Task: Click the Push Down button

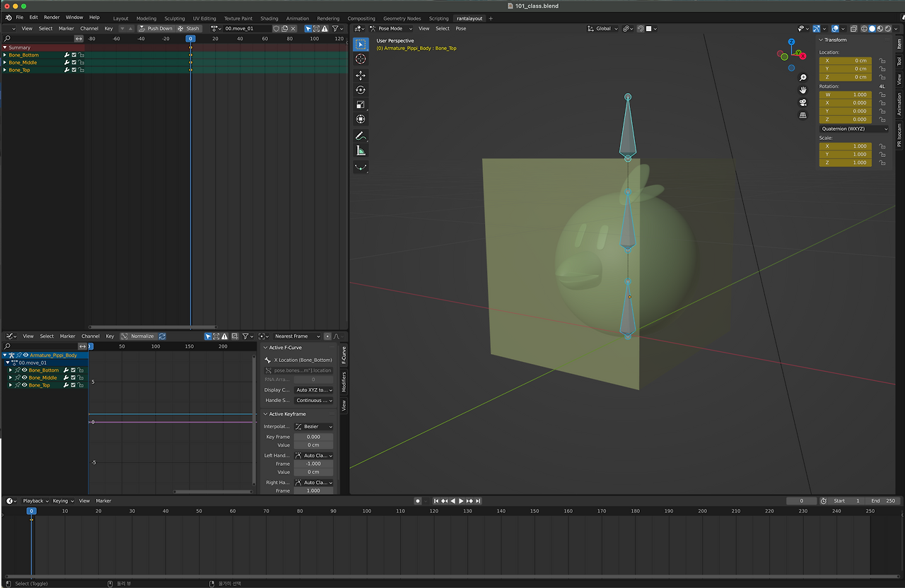Action: coord(156,29)
